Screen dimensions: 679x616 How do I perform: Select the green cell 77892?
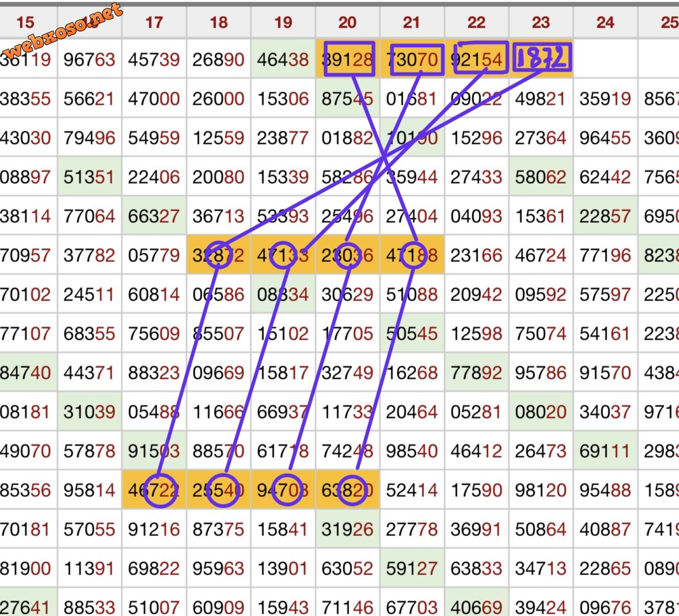(x=476, y=372)
